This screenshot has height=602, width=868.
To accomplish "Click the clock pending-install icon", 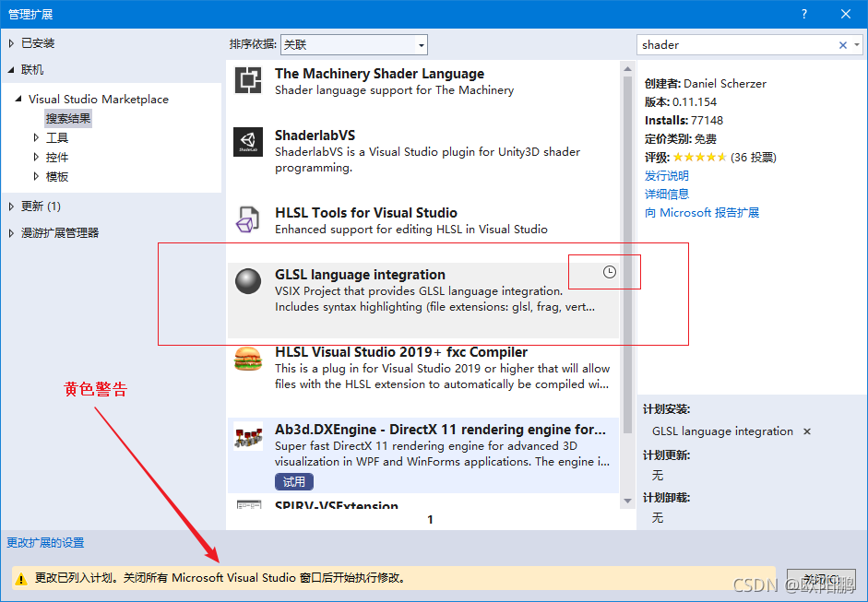I will click(x=609, y=272).
